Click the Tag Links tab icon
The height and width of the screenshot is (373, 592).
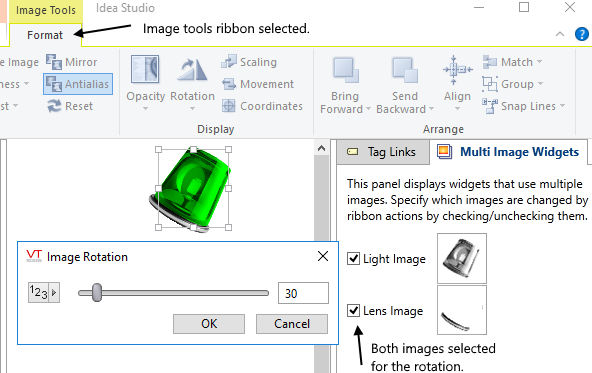tap(352, 152)
